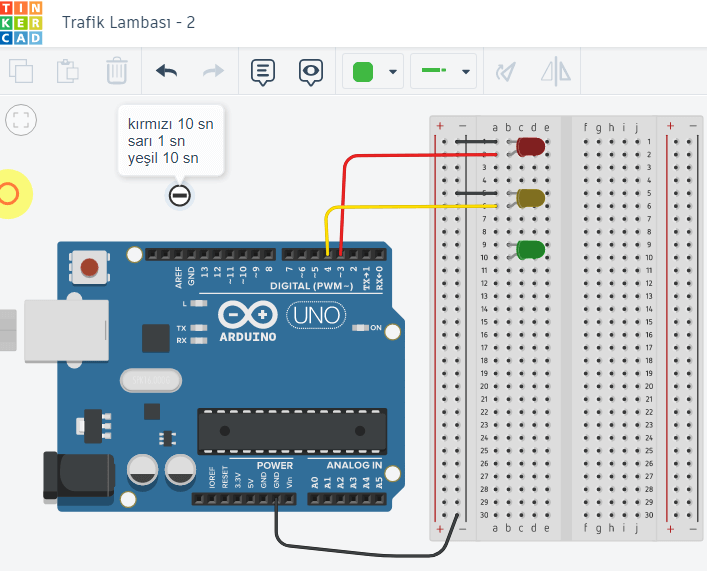Collapse the note with minus button
Screen dimensions: 707x571
pyautogui.click(x=180, y=195)
